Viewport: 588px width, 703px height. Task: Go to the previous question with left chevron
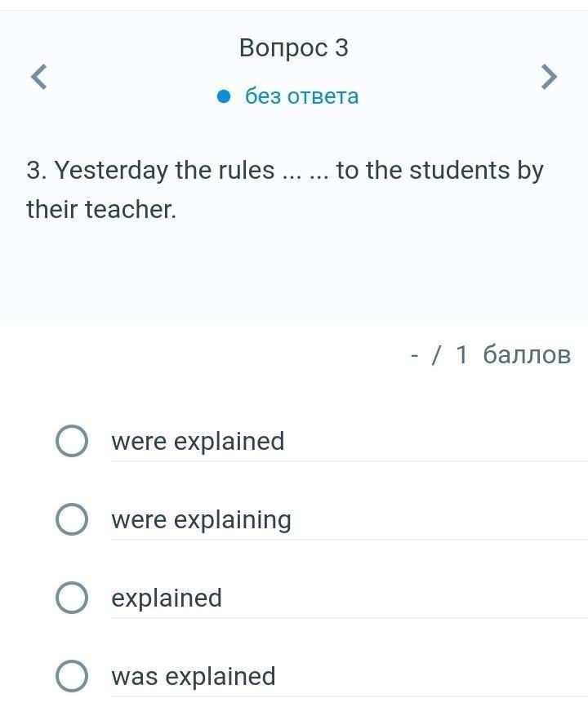point(39,77)
